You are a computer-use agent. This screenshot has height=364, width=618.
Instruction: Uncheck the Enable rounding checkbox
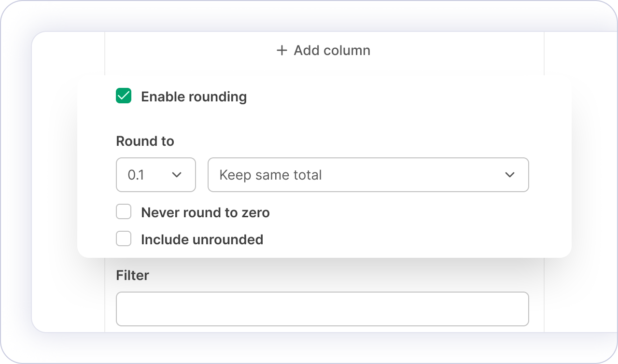click(124, 96)
